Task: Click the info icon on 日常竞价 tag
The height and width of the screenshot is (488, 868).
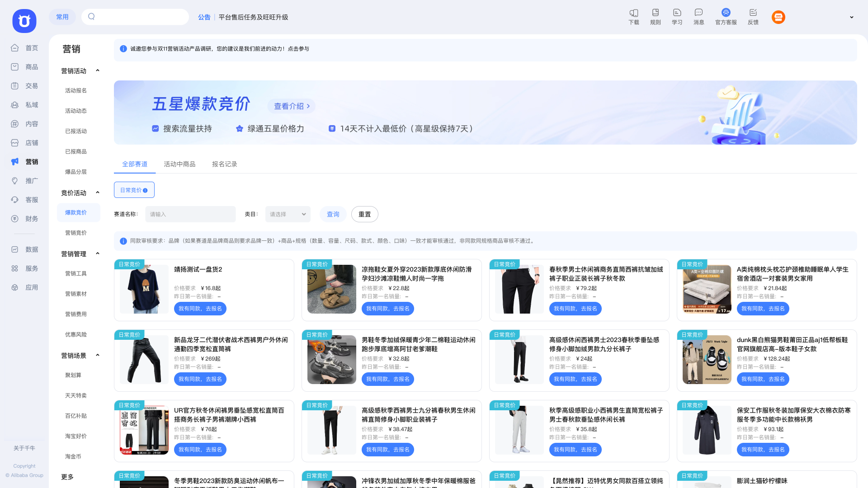Action: 145,190
